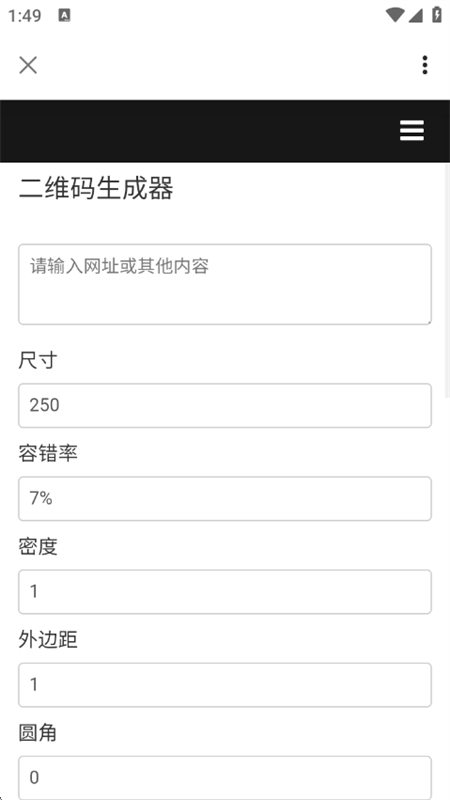
Task: Open the 容错率 selector showing 7%
Action: click(225, 498)
